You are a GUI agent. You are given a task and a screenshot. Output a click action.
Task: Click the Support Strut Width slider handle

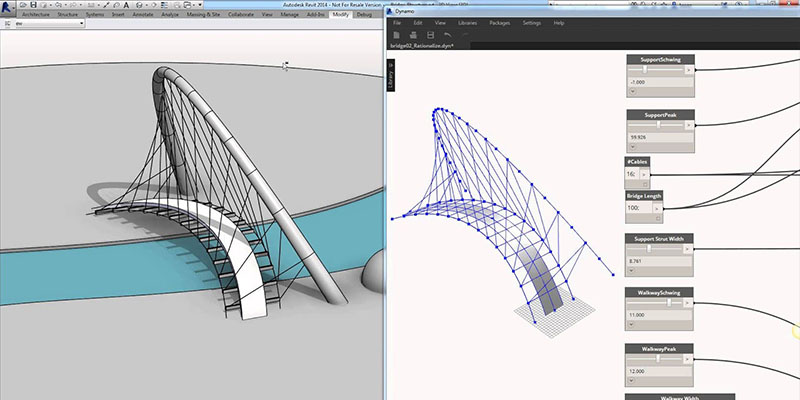coord(649,248)
